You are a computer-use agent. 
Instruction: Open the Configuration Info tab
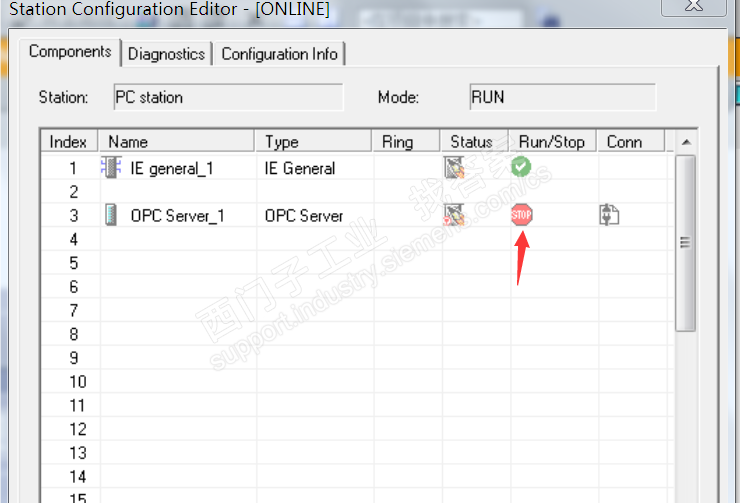tap(279, 54)
